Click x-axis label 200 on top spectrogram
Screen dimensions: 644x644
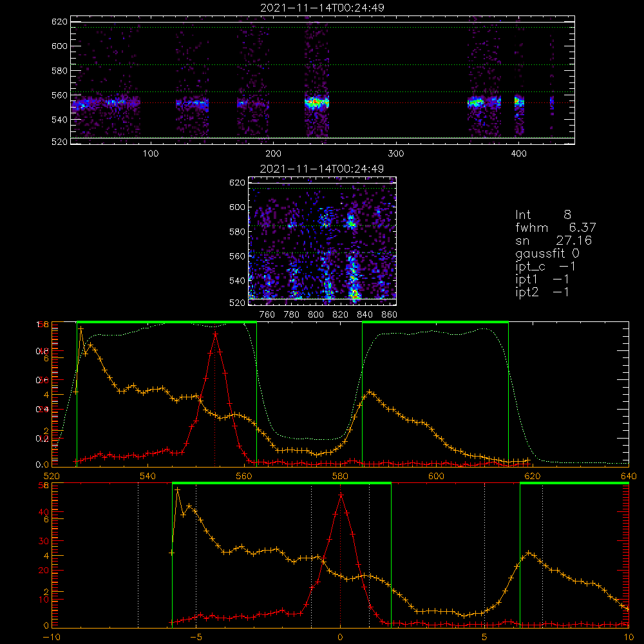pos(273,154)
